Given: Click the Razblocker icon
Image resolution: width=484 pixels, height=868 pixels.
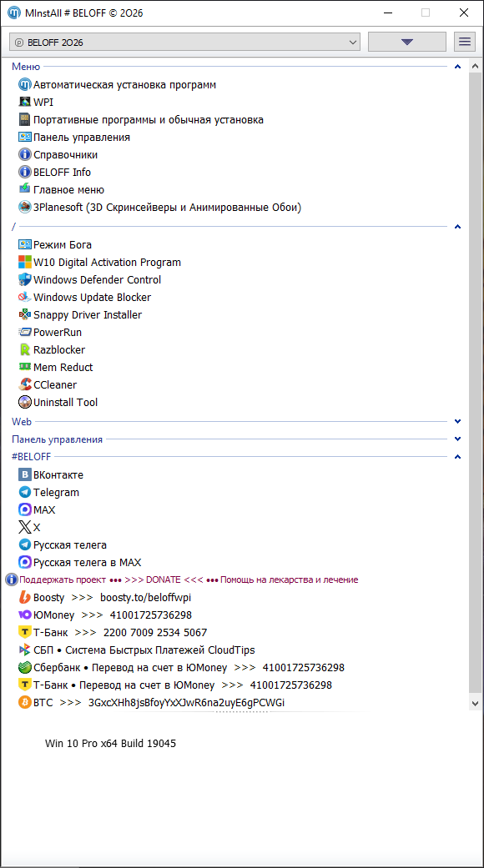Looking at the screenshot, I should (x=25, y=349).
